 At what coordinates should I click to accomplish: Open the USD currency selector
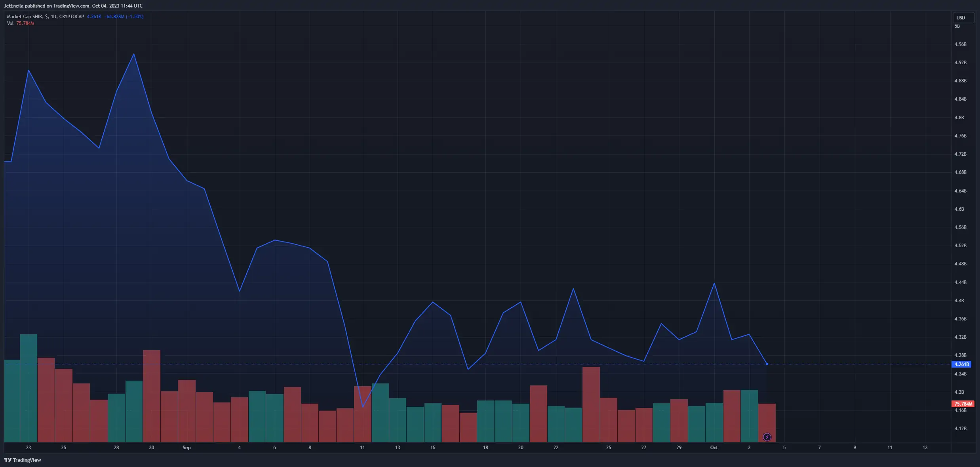[x=963, y=17]
